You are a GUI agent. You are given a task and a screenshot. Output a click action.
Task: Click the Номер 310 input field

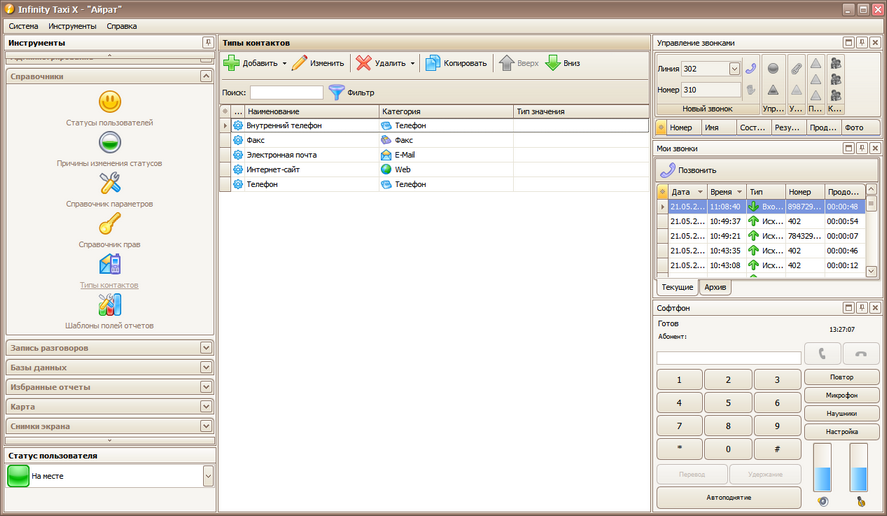coord(711,89)
